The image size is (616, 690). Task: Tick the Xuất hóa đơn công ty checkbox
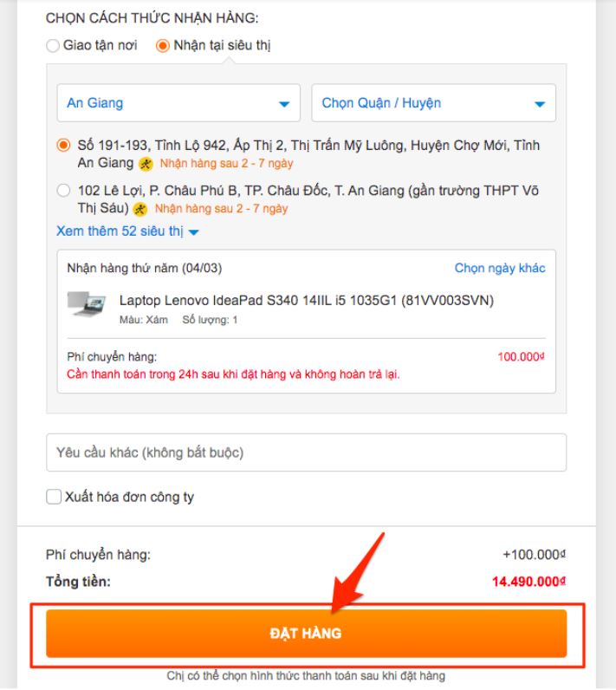coord(55,497)
